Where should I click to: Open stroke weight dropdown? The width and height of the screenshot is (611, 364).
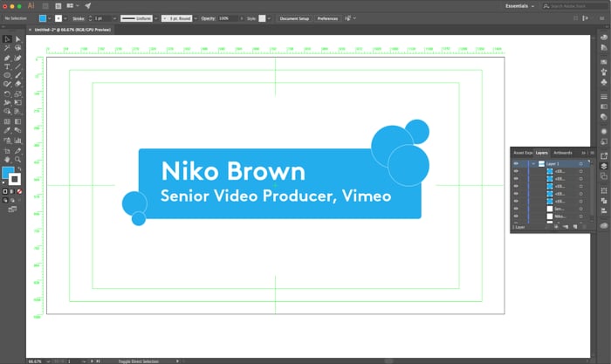point(114,18)
